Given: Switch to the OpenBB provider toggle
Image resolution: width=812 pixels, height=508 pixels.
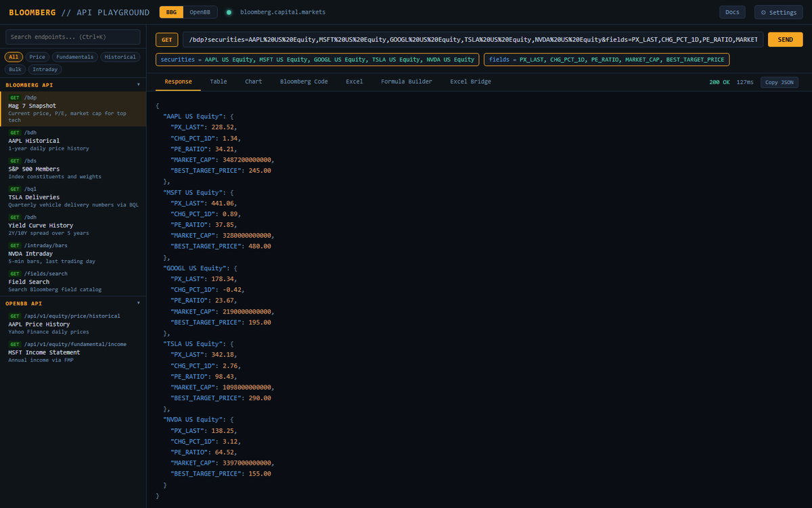Looking at the screenshot, I should 200,12.
